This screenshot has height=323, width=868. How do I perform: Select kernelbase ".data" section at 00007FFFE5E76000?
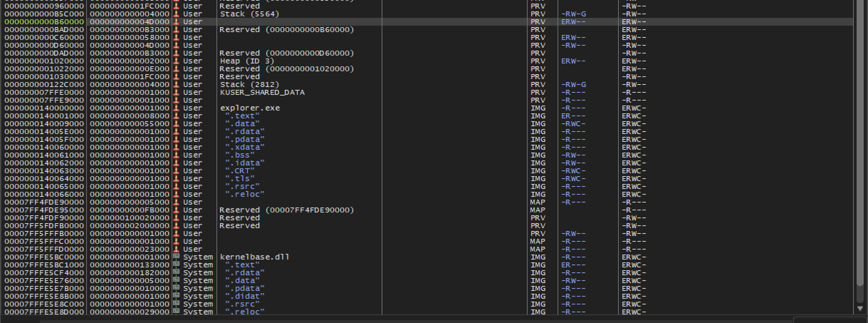tap(242, 281)
